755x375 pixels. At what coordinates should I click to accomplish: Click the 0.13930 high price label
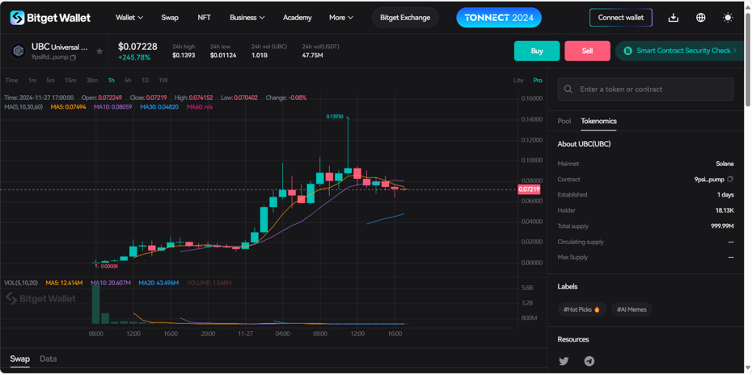(x=335, y=116)
